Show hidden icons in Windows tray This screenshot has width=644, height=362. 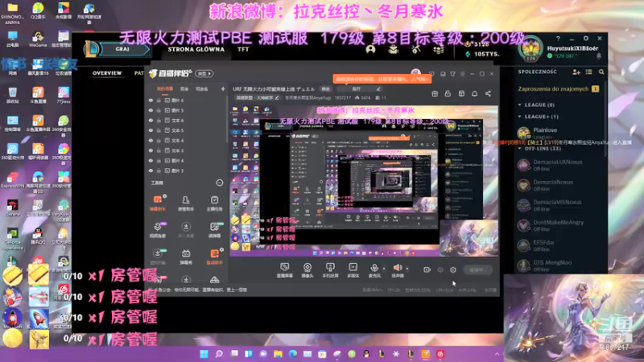[497, 354]
